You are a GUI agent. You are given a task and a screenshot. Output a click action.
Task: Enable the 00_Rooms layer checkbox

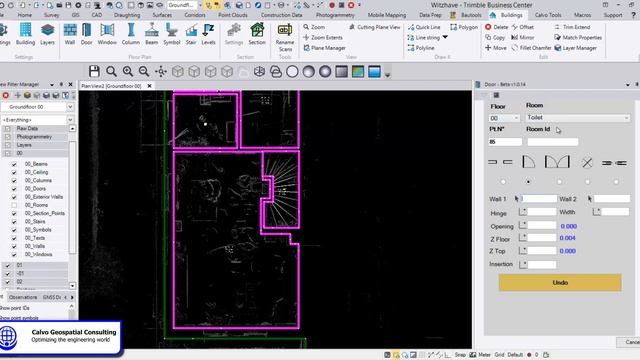pos(14,205)
